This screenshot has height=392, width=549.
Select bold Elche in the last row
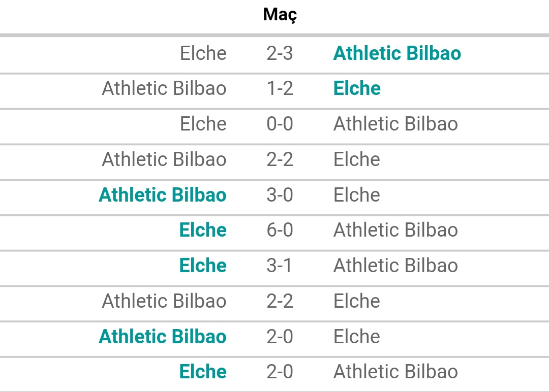203,372
